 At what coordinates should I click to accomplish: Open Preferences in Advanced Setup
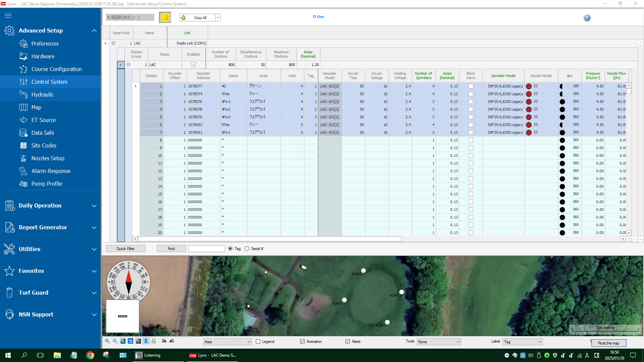coord(45,44)
